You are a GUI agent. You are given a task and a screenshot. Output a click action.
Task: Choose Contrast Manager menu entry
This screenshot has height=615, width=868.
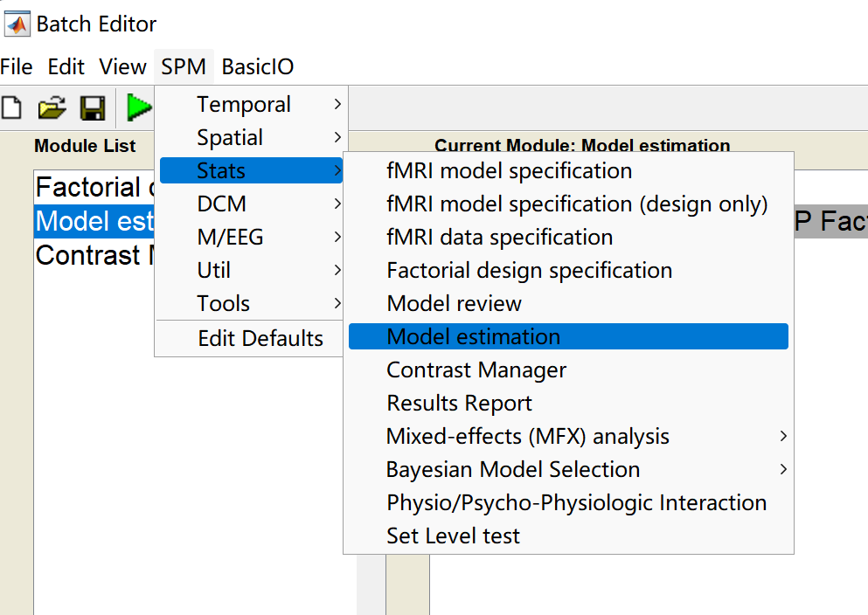click(x=476, y=370)
